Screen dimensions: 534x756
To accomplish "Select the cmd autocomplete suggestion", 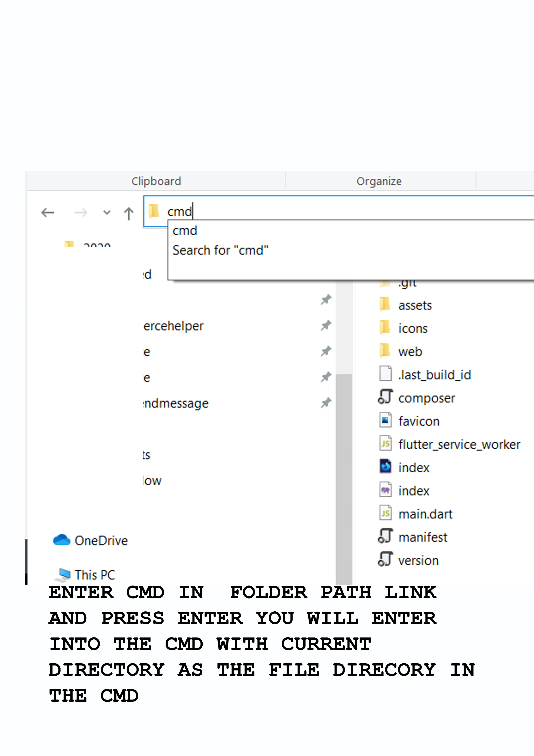I will pos(185,231).
